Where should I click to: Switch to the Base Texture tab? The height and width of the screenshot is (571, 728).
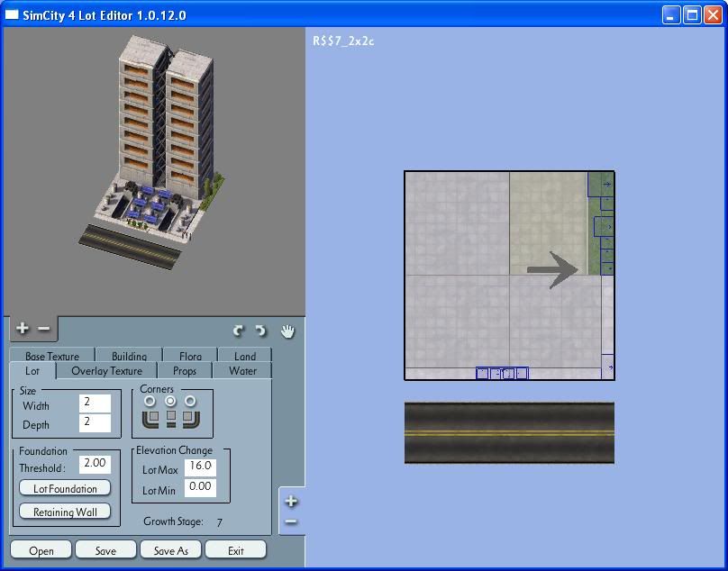pyautogui.click(x=52, y=356)
